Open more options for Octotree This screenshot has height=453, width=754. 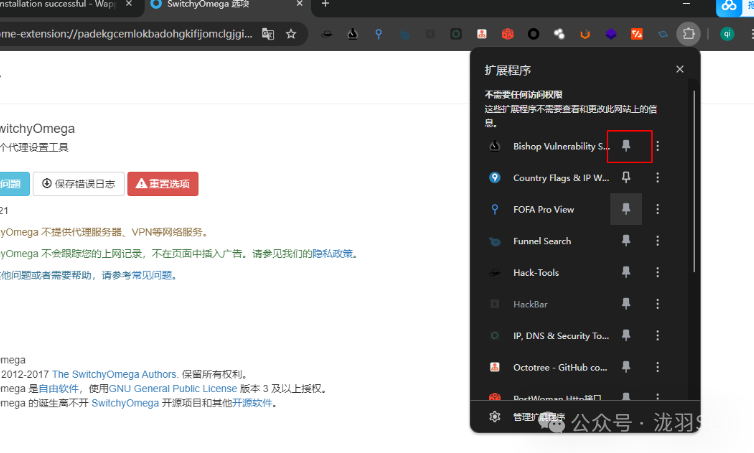pyautogui.click(x=657, y=367)
